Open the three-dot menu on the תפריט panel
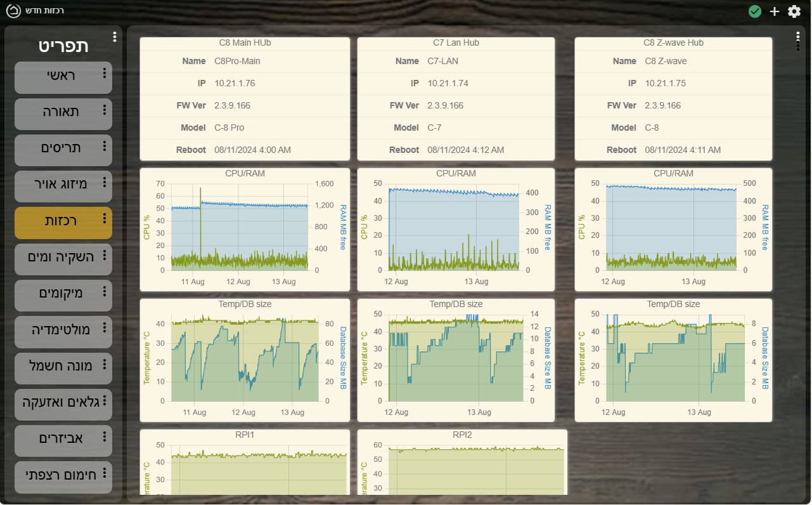The image size is (812, 505). [115, 36]
